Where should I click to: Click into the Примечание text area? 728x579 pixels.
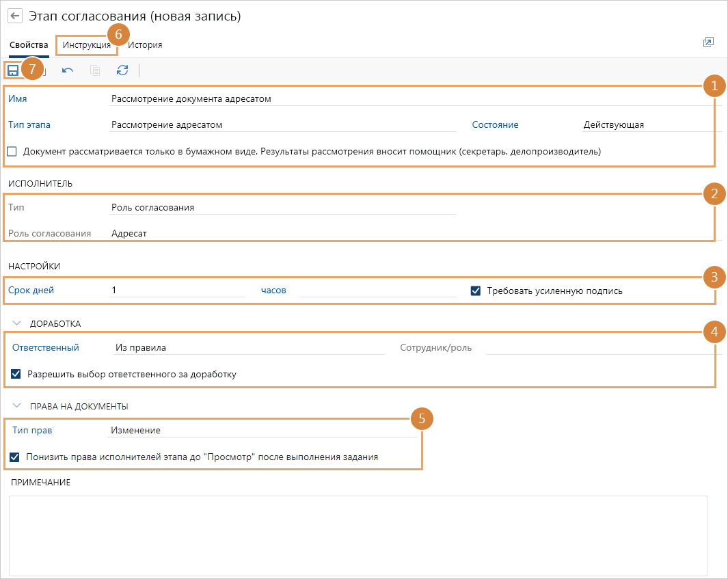point(358,535)
